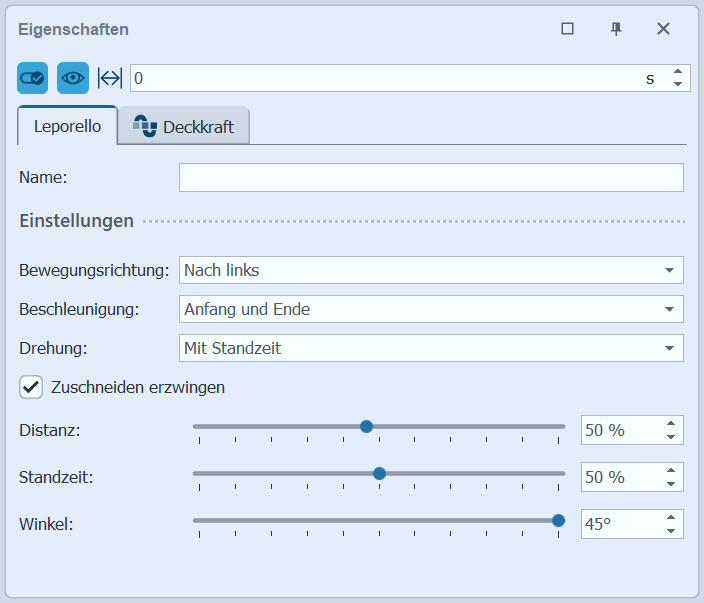Viewport: 704px width, 603px height.
Task: Maximize the Eigenschaften panel
Action: [x=568, y=29]
